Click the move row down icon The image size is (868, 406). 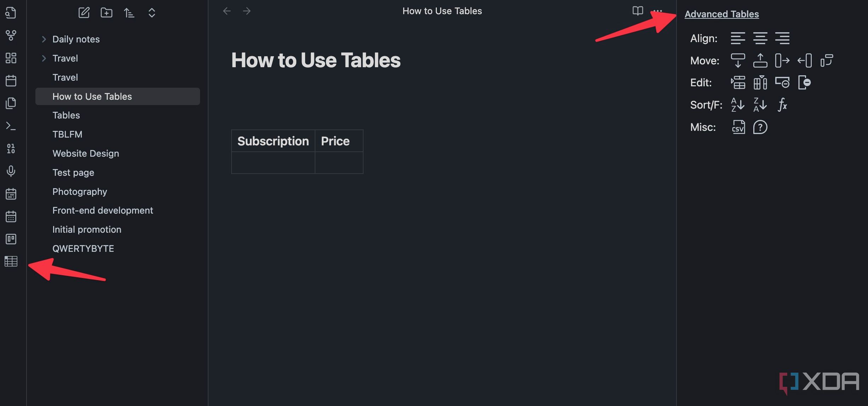pyautogui.click(x=738, y=60)
